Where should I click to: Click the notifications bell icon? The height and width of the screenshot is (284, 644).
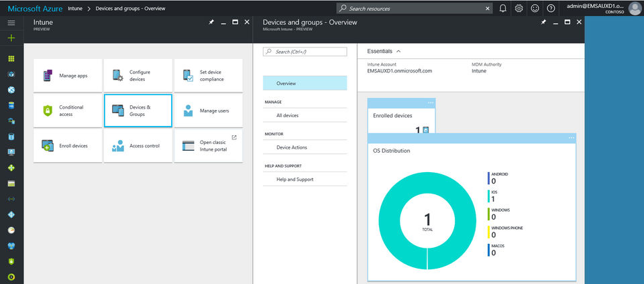click(x=503, y=9)
